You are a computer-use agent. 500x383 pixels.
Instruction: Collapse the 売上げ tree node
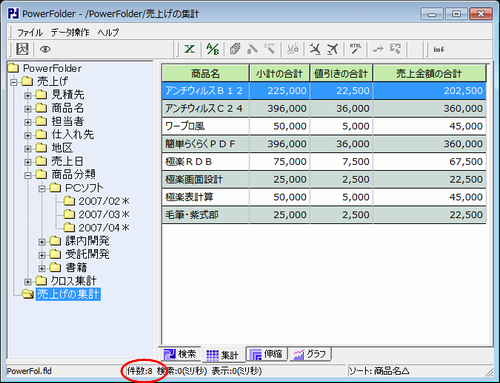[x=14, y=82]
